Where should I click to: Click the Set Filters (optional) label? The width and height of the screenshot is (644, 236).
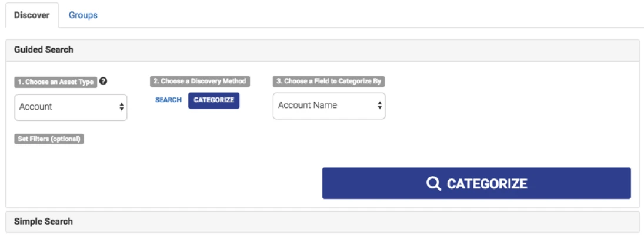click(x=49, y=140)
